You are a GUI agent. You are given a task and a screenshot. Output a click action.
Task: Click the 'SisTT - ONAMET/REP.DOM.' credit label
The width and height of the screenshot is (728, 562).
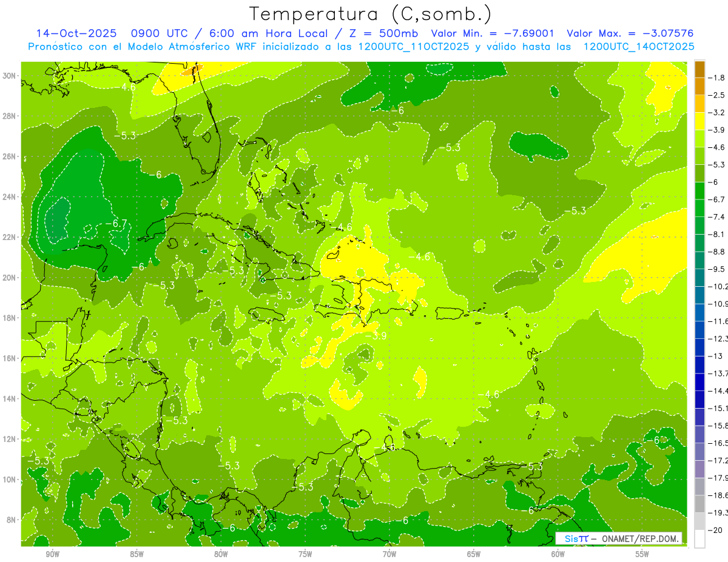pos(619,538)
